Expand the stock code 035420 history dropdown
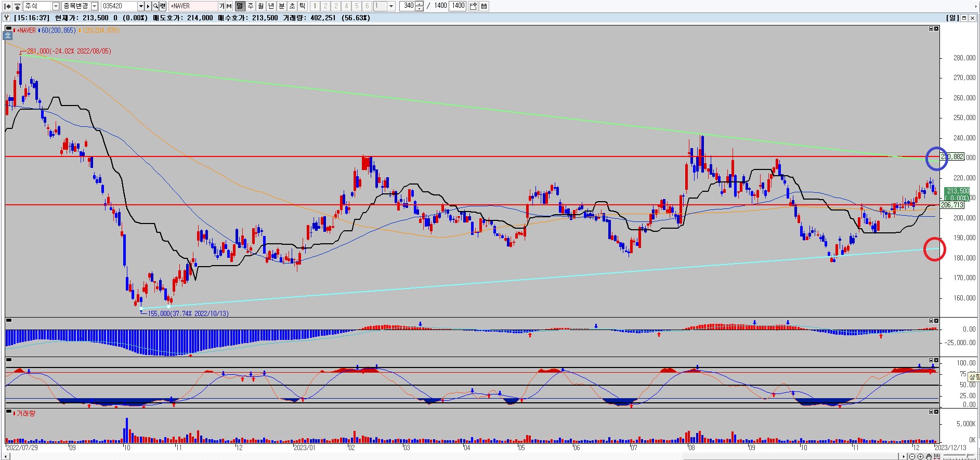Image resolution: width=980 pixels, height=460 pixels. 141,6
